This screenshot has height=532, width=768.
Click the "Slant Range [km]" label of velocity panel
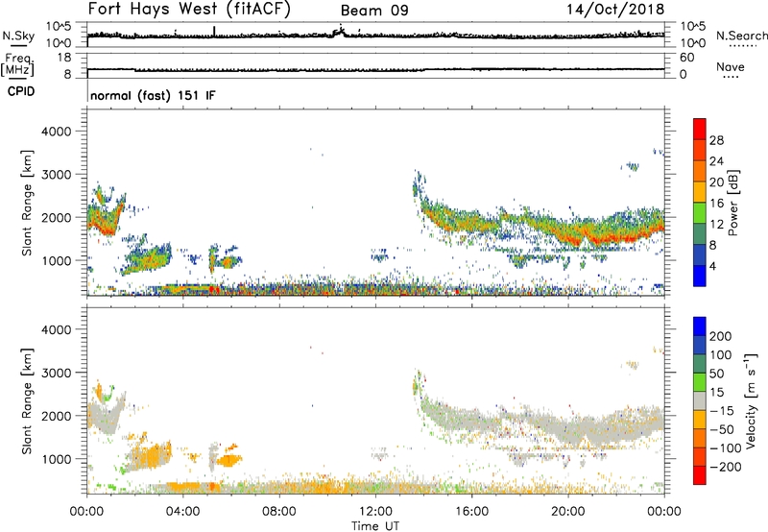coord(27,400)
